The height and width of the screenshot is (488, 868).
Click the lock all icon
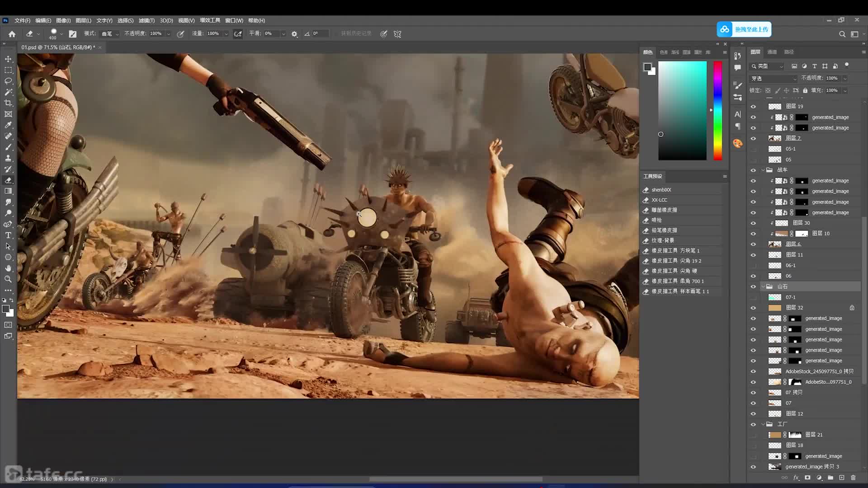coord(805,90)
